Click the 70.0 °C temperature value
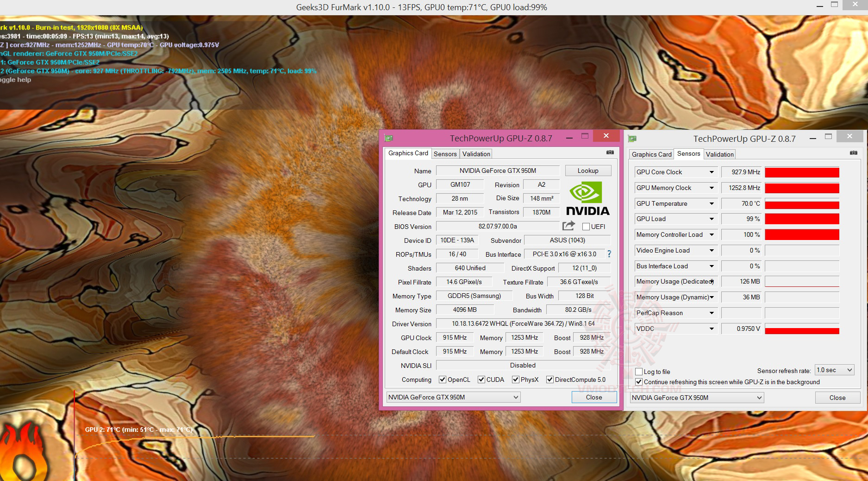868x481 pixels. point(742,204)
